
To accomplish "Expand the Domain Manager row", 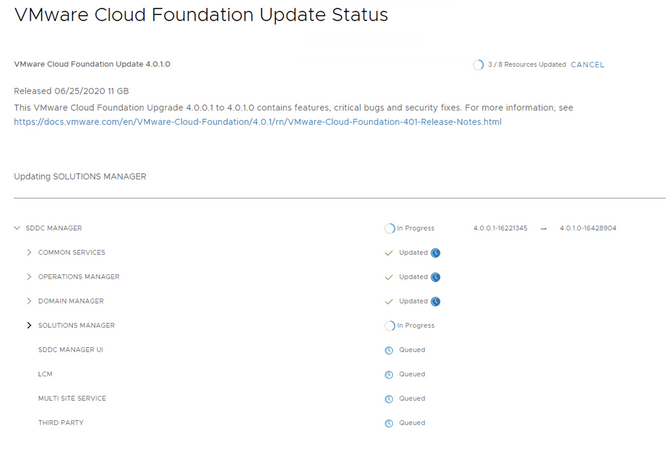I will 29,301.
